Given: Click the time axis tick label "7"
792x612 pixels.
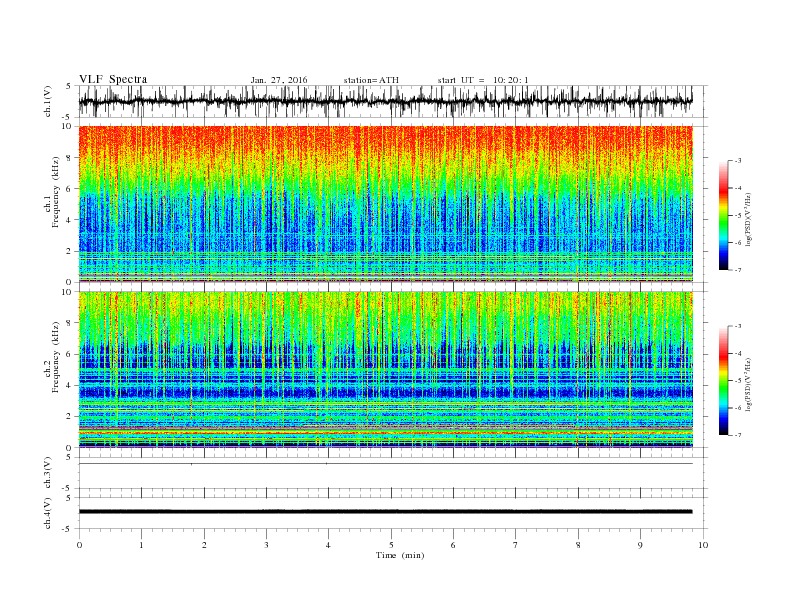Looking at the screenshot, I should (516, 545).
